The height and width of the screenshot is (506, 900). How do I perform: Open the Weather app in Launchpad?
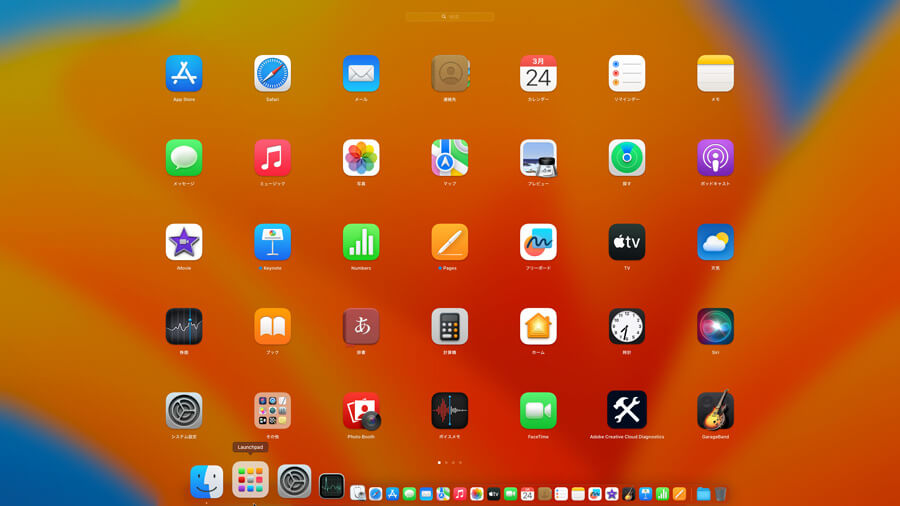(715, 242)
